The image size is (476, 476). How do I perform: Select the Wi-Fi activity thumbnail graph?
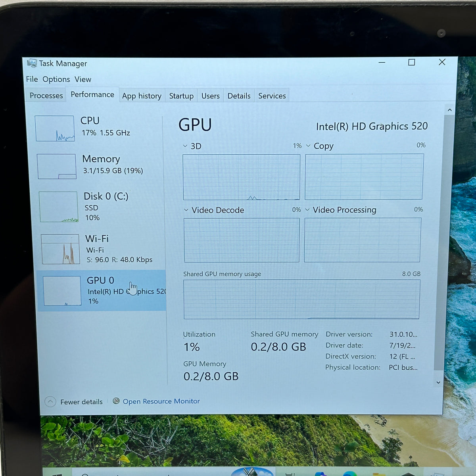click(x=61, y=249)
